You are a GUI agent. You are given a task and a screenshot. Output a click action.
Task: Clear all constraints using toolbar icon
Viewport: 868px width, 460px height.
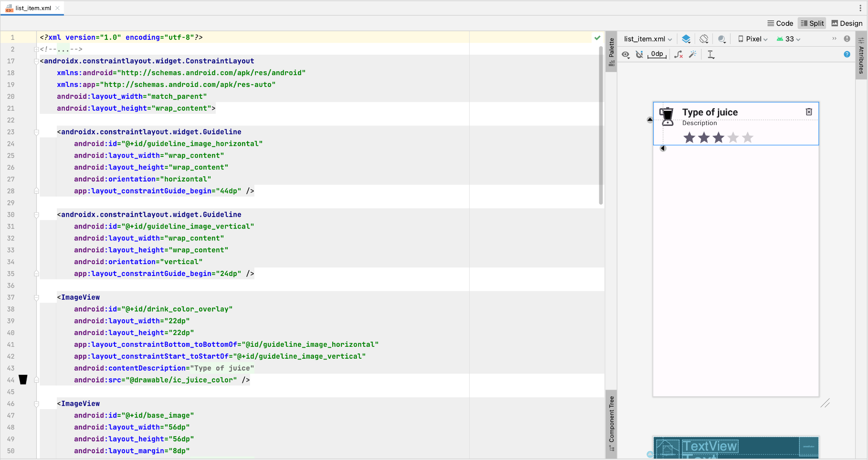click(x=679, y=54)
